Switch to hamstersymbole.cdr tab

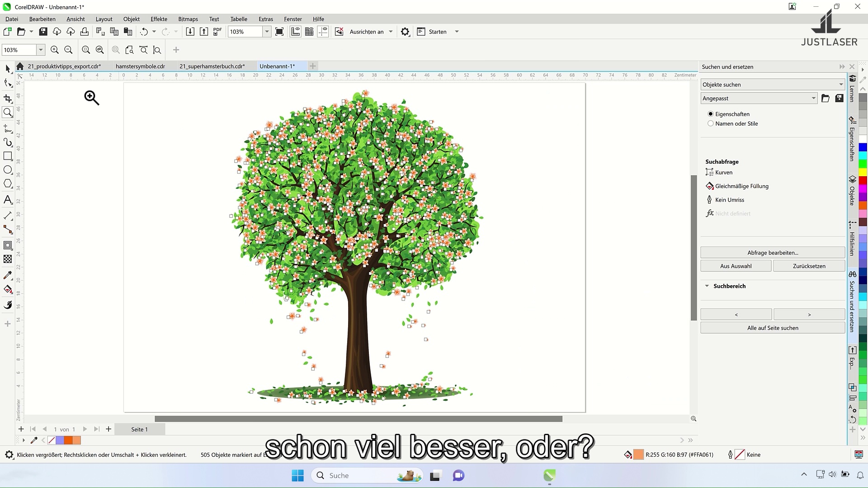click(x=140, y=66)
